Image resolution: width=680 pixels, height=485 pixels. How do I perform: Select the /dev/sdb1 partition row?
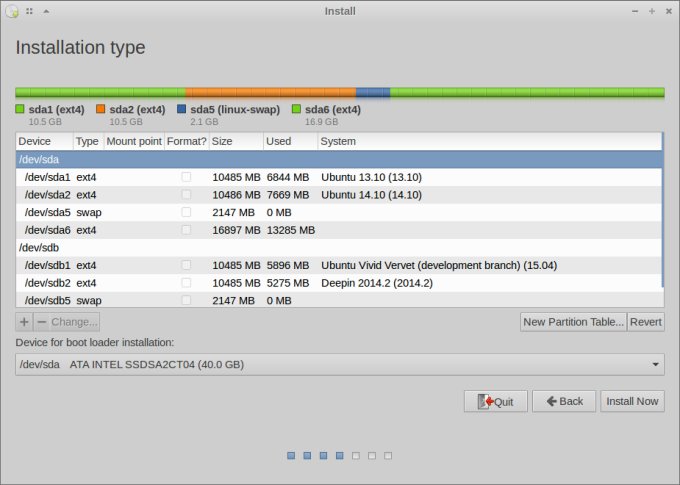click(x=339, y=265)
